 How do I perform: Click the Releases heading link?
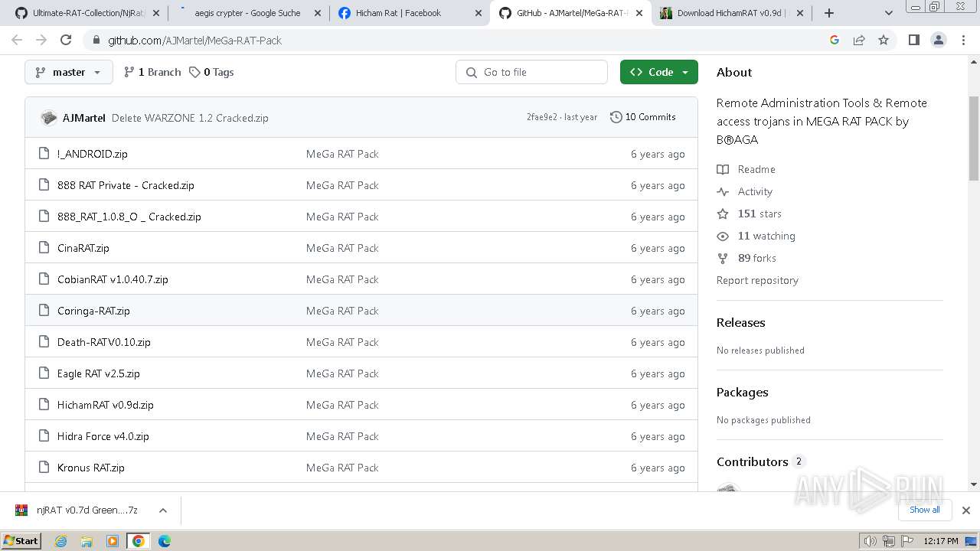(x=741, y=322)
